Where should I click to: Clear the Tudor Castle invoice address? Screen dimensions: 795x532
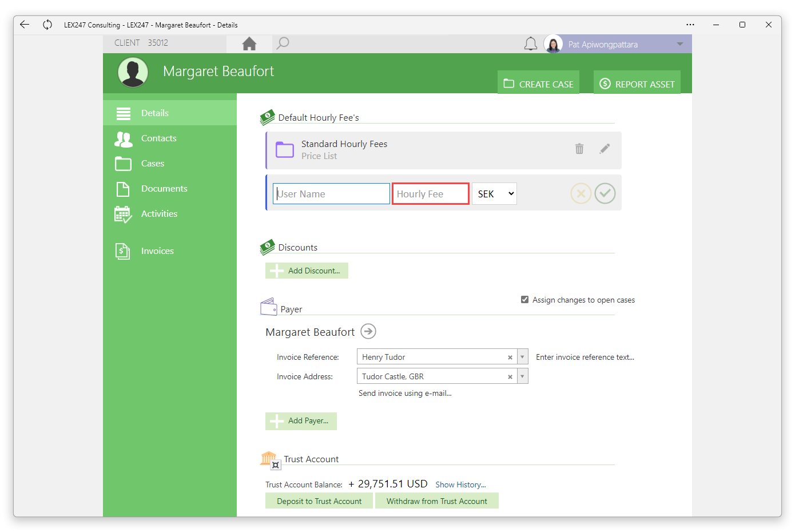(x=510, y=377)
